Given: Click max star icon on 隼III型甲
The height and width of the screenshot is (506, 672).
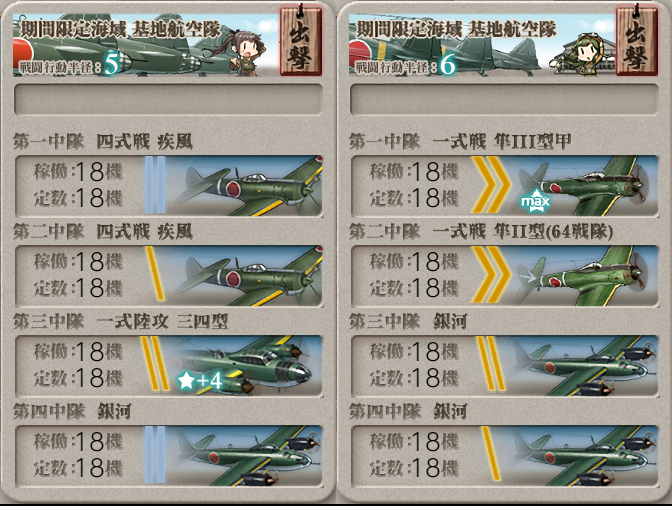Looking at the screenshot, I should pyautogui.click(x=535, y=202).
